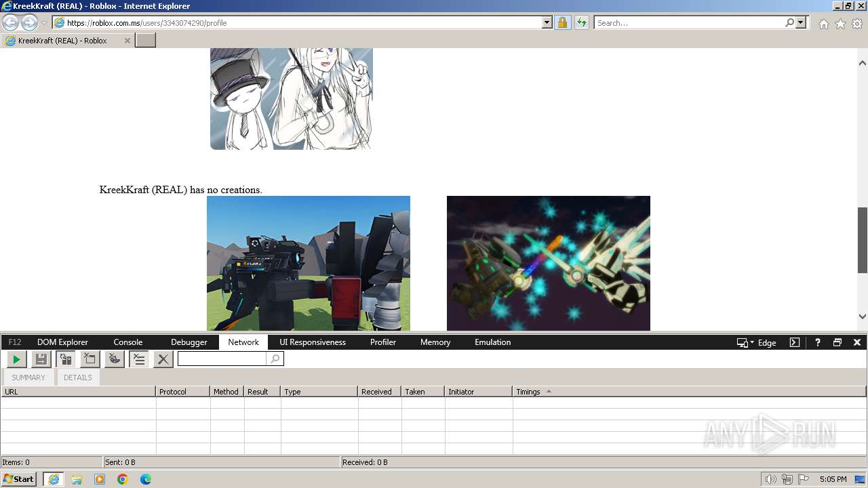
Task: Unpin developer tools into separate window
Action: (837, 342)
